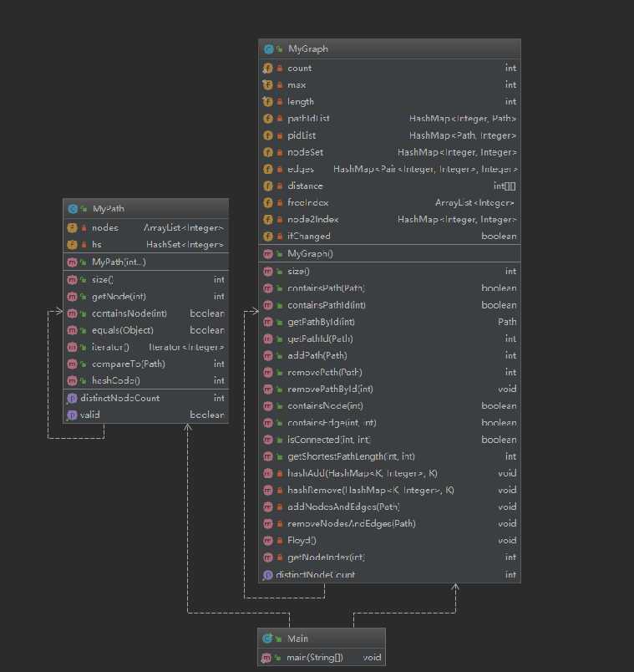The width and height of the screenshot is (634, 672).
Task: Select the hashRemove method row
Action: (390, 491)
